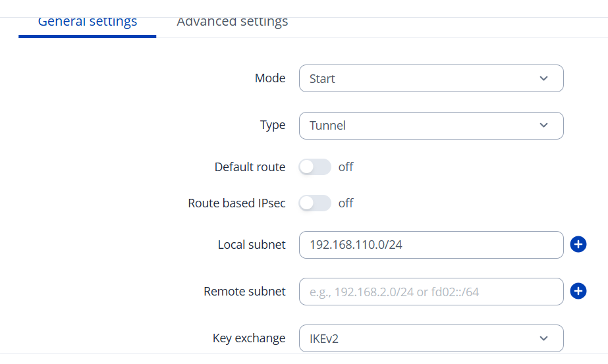Click the Remote subnet label
The image size is (608, 364).
(244, 292)
